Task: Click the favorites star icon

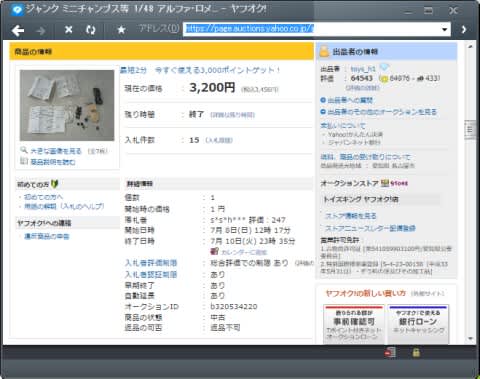Action: pos(121,30)
